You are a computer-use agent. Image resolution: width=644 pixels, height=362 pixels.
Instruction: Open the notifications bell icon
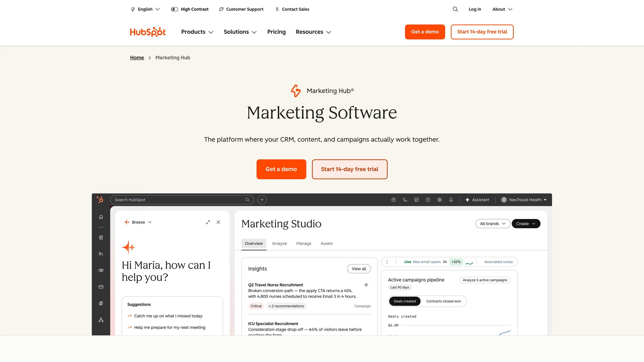tap(451, 200)
